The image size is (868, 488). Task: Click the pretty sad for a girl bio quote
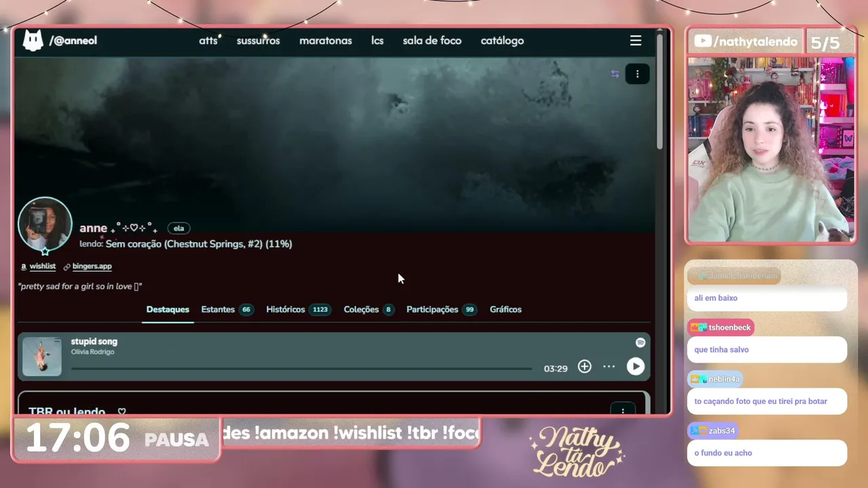click(x=80, y=287)
